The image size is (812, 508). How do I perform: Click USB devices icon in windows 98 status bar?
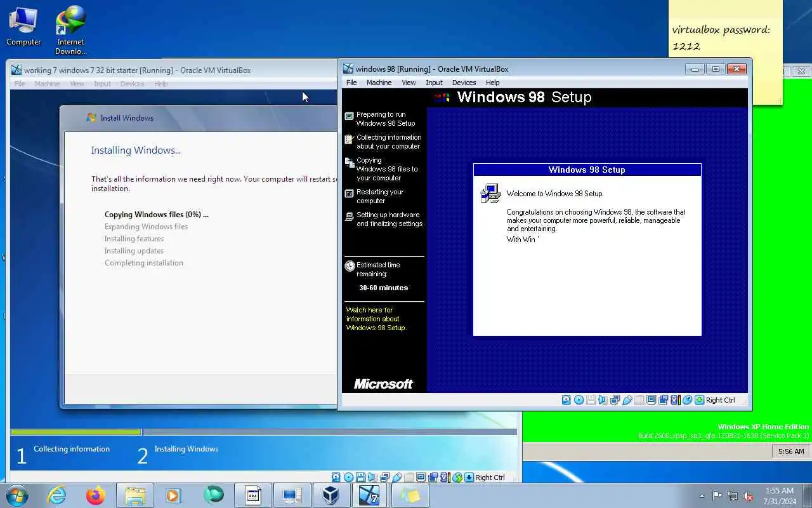(627, 400)
